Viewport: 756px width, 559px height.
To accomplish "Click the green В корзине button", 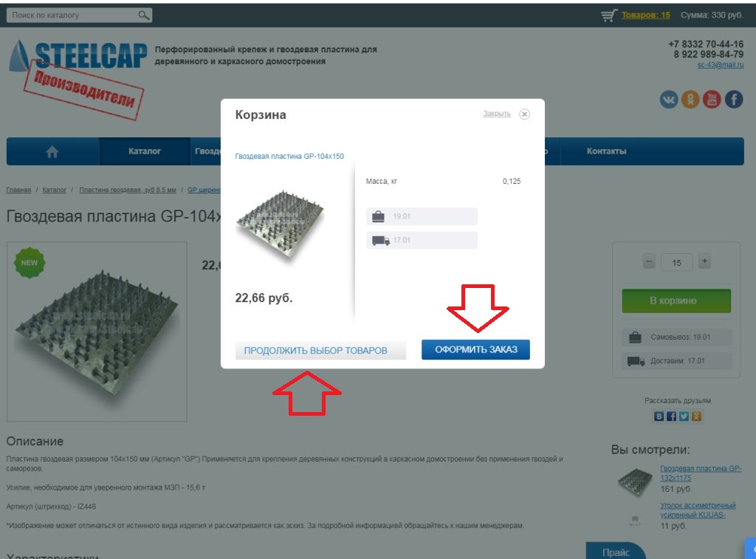I will pyautogui.click(x=676, y=301).
